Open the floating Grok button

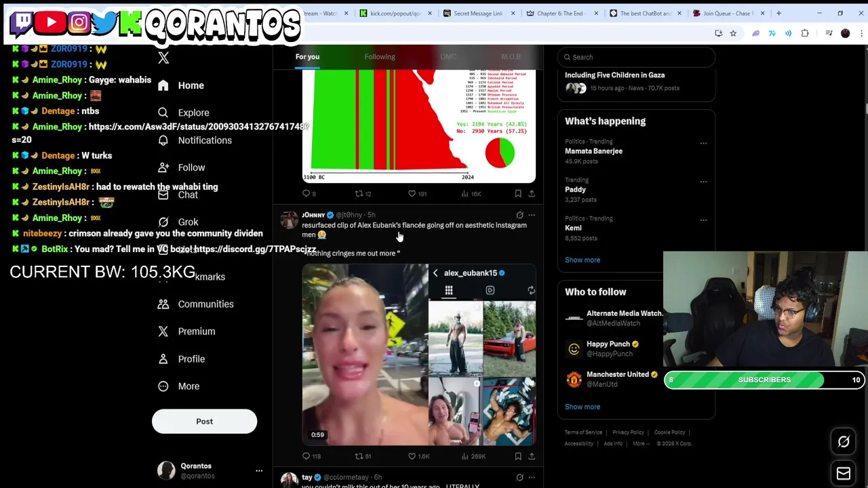844,443
